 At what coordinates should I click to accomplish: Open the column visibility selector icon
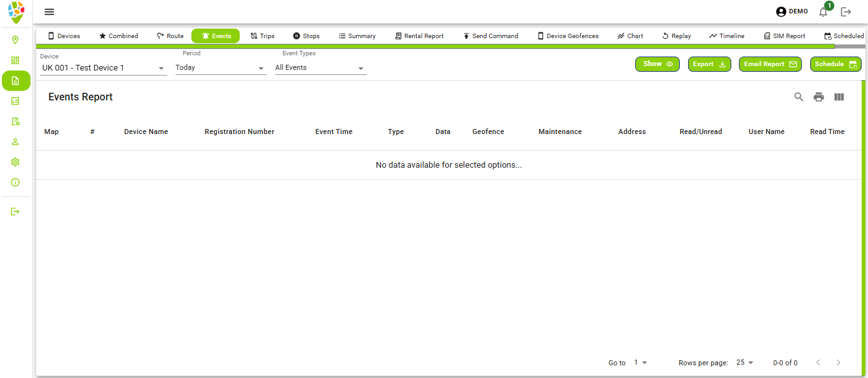839,97
